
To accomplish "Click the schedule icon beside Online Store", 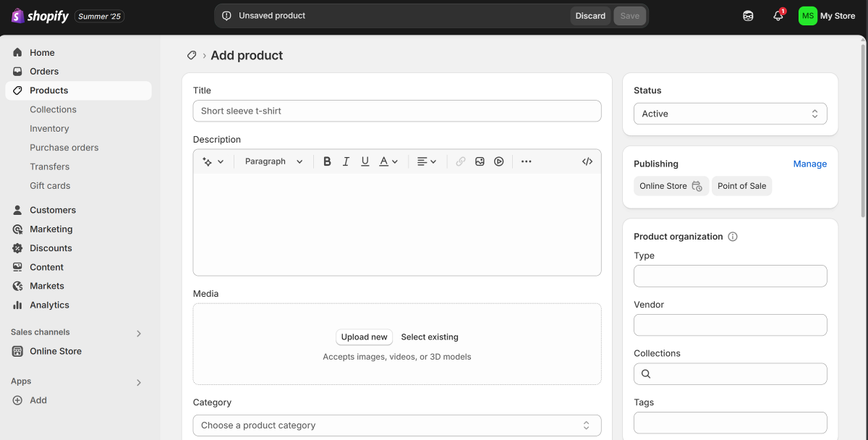I will pos(697,186).
